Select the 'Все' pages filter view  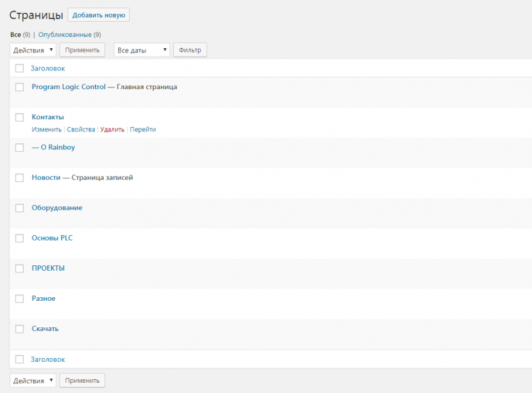tap(15, 35)
